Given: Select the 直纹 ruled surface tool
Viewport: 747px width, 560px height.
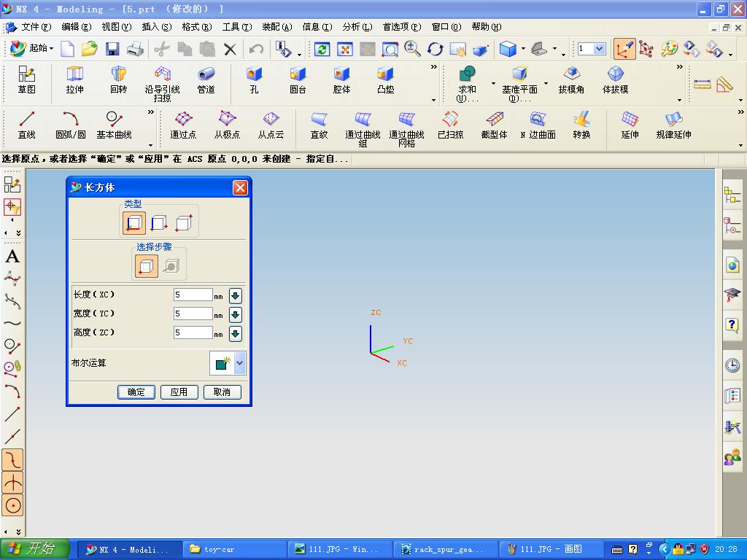Looking at the screenshot, I should [x=319, y=125].
